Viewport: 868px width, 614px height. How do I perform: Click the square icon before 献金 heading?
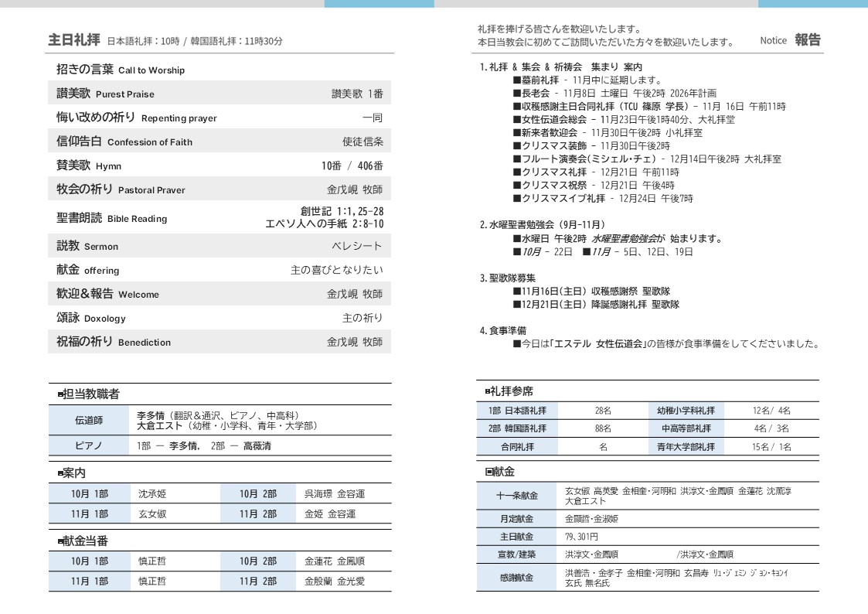coord(488,472)
